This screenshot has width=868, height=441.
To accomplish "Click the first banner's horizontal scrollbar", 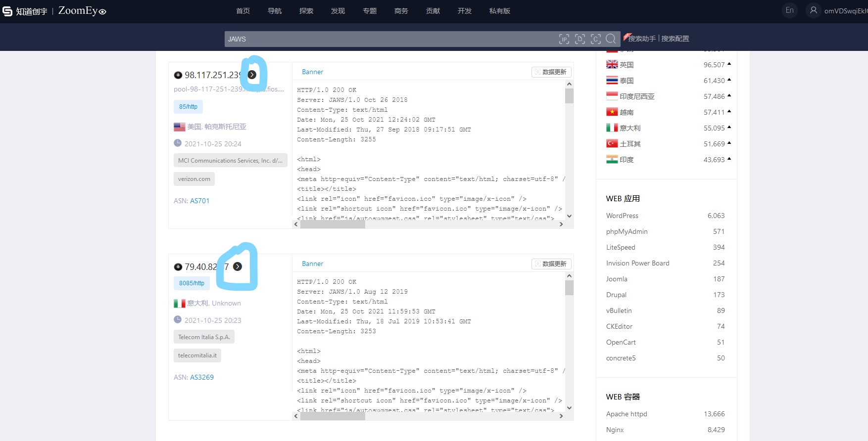I will pyautogui.click(x=333, y=224).
